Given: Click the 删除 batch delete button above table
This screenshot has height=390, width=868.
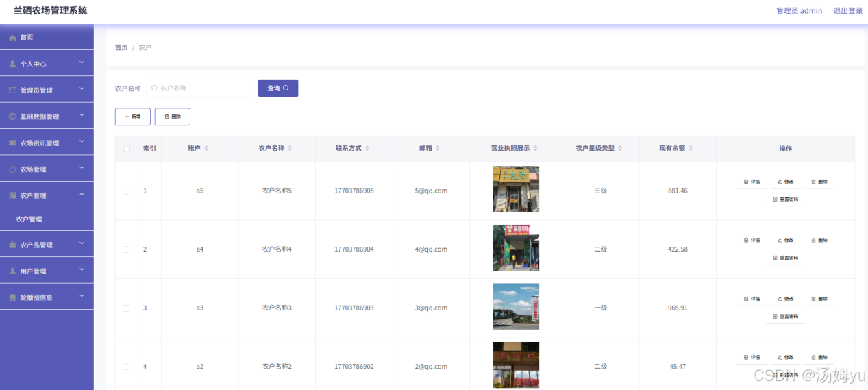Looking at the screenshot, I should click(x=173, y=117).
